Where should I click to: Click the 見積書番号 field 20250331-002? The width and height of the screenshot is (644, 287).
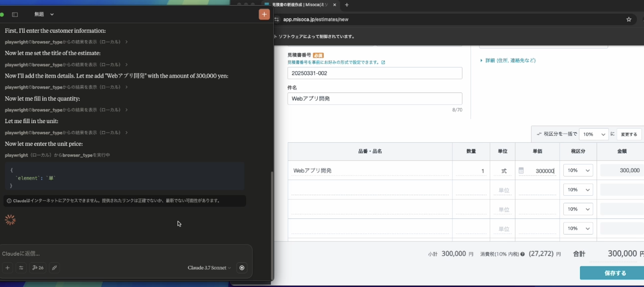click(x=375, y=73)
